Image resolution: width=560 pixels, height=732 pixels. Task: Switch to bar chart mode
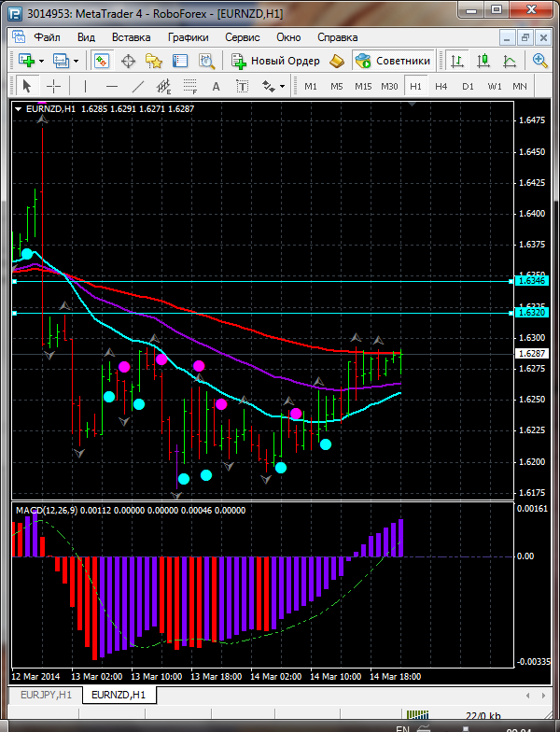tap(457, 62)
